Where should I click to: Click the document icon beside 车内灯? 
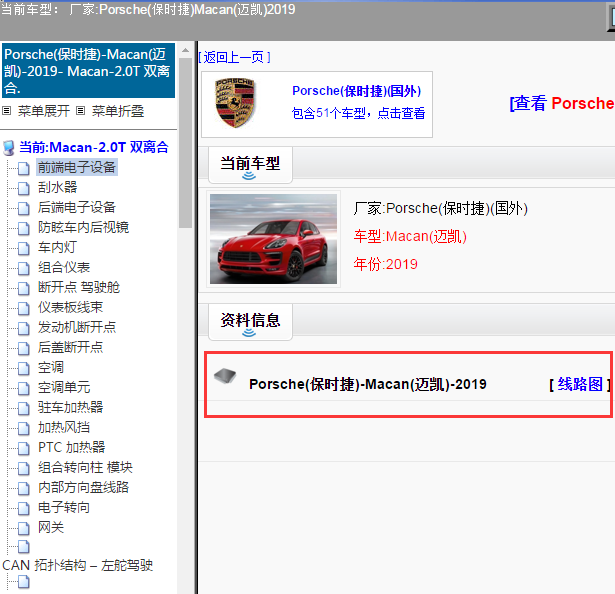coord(24,248)
